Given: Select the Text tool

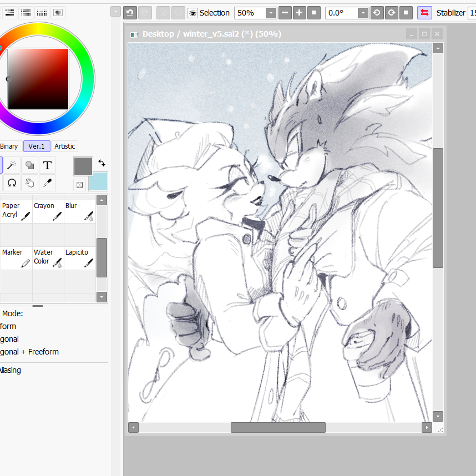Looking at the screenshot, I should pyautogui.click(x=47, y=165).
